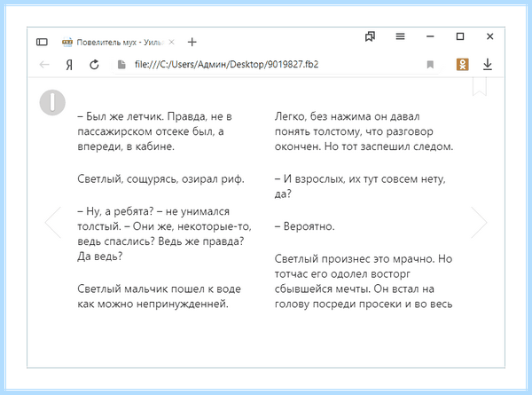
Task: Click the line "– Ну, а ребята? – не унимался"
Action: point(153,211)
